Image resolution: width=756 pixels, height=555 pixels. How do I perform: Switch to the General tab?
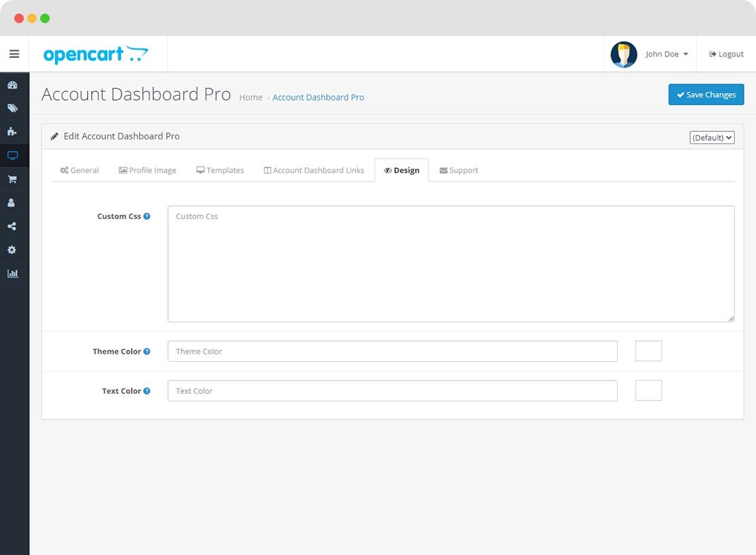[80, 170]
